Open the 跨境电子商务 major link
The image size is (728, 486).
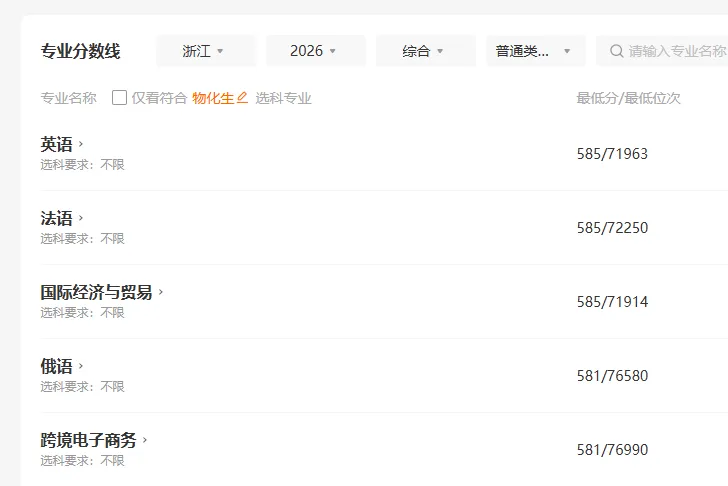(x=88, y=440)
